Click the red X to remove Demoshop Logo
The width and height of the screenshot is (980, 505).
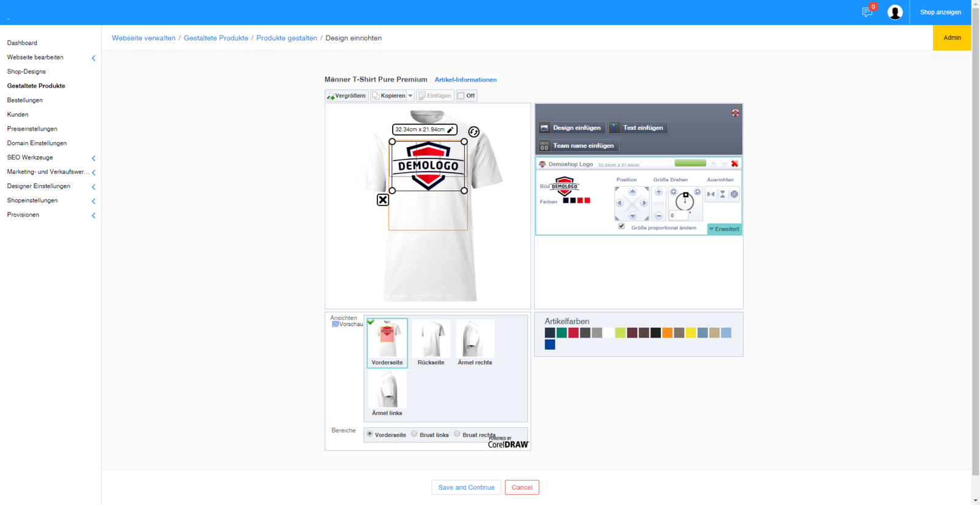[734, 164]
